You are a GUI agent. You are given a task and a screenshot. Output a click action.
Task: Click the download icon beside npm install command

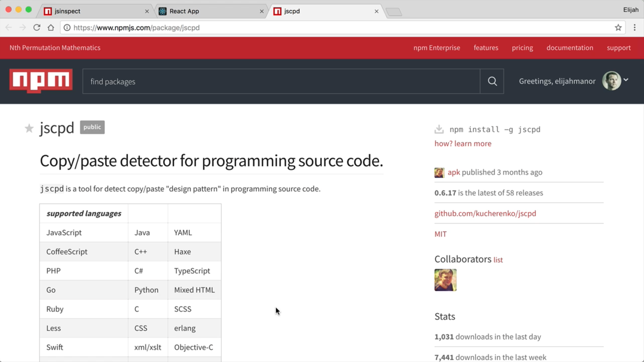439,129
